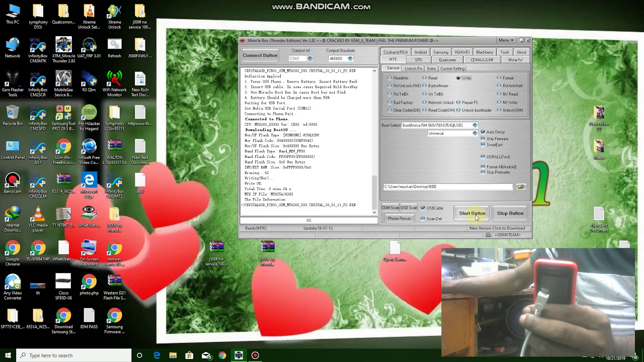Click the Start Button

click(x=472, y=213)
